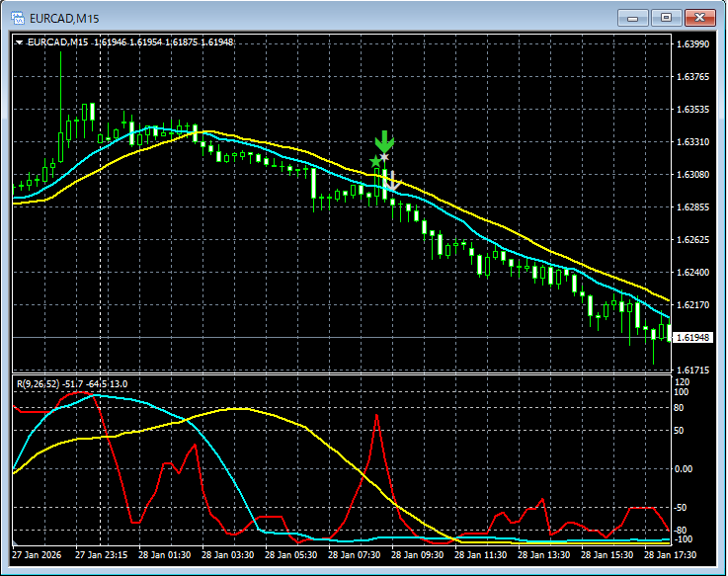Select the green star marker on chart
Image resolution: width=728 pixels, height=576 pixels.
(375, 161)
